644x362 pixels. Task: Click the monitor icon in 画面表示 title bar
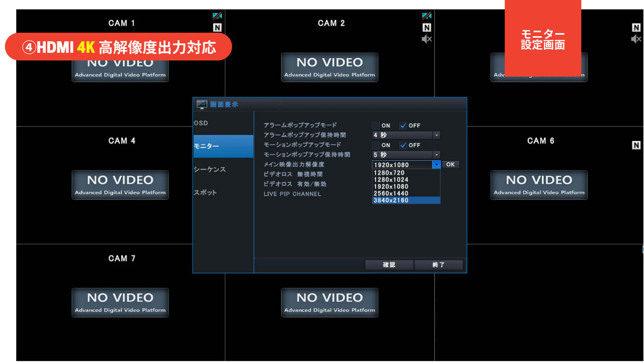point(202,105)
